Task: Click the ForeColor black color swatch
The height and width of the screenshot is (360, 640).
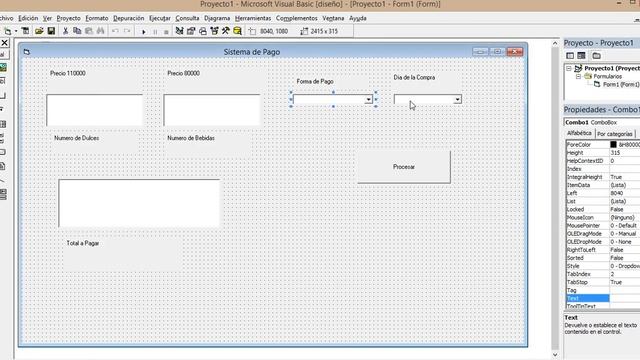Action: 613,144
